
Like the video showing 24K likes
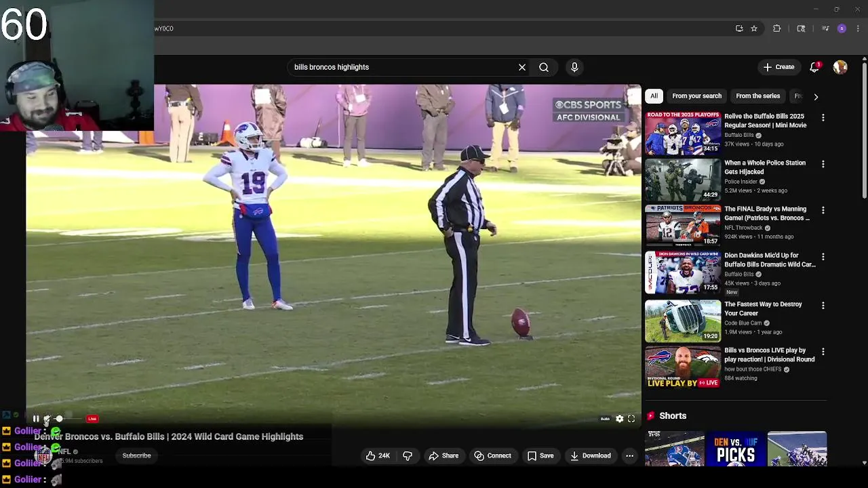[x=378, y=455]
